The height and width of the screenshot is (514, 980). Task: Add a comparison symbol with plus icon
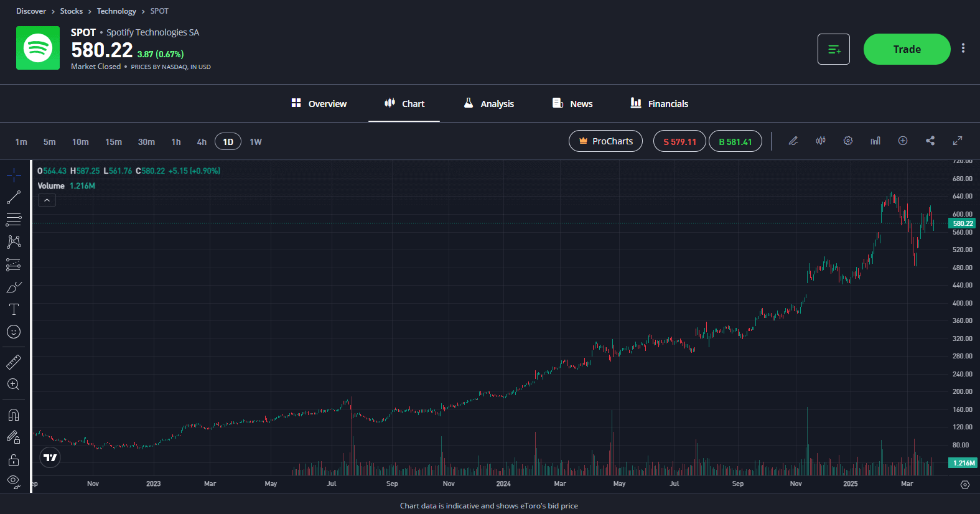pos(903,141)
